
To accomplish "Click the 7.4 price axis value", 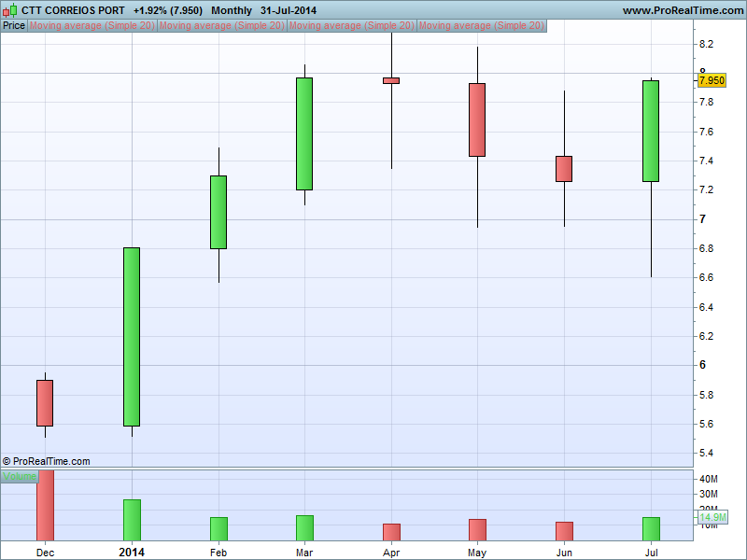I will 706,161.
